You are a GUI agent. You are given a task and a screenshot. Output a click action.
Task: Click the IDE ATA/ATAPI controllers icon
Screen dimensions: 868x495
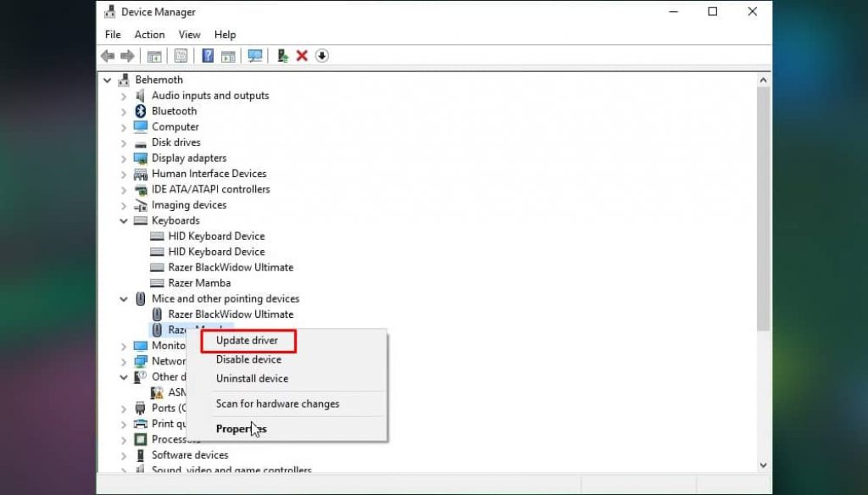coord(141,189)
